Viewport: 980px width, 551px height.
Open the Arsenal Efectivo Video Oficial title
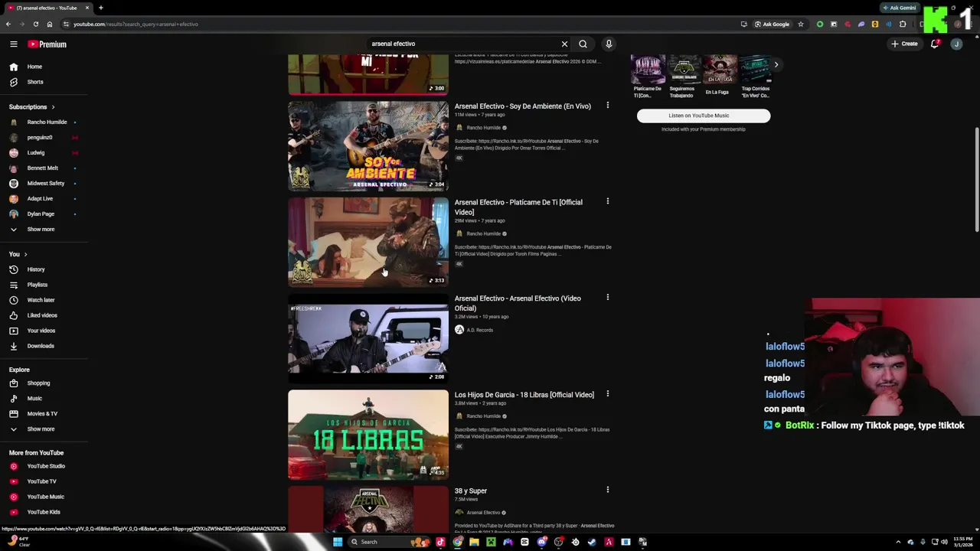(x=518, y=303)
